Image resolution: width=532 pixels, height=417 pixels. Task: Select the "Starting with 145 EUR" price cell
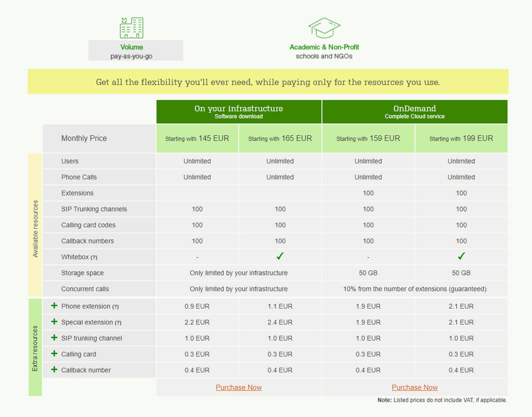[x=197, y=138]
